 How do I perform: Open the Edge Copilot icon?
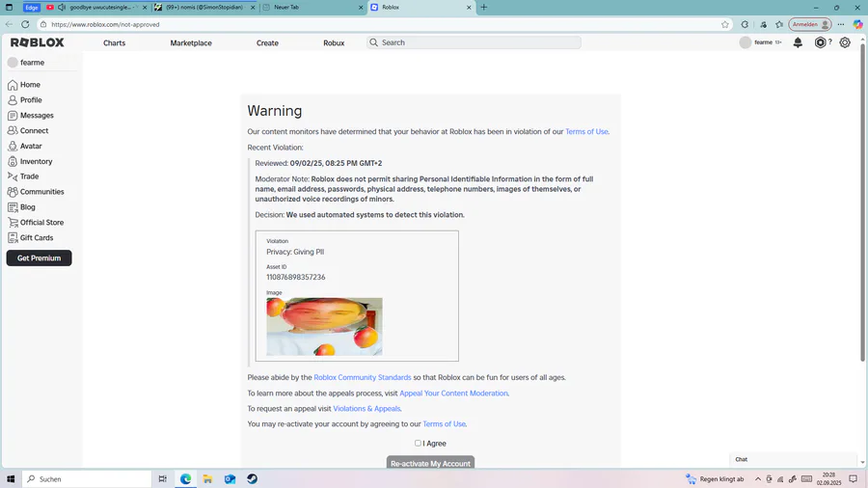pyautogui.click(x=857, y=24)
